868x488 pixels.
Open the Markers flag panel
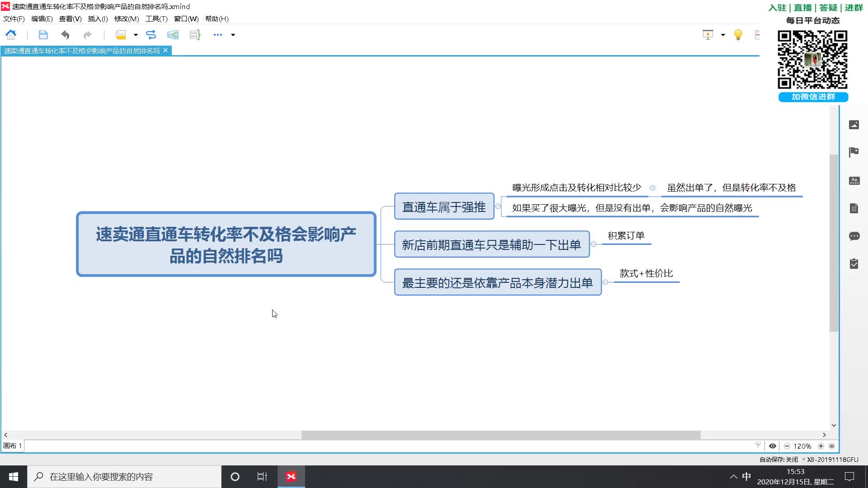[x=854, y=152]
